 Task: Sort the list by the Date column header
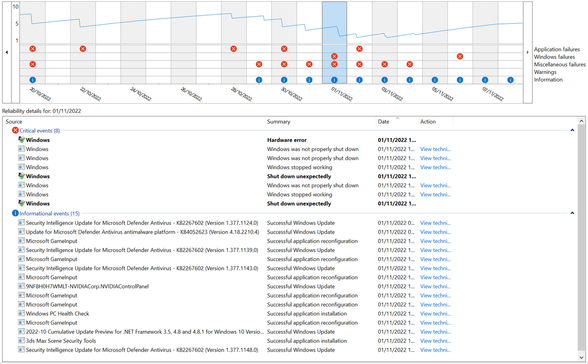coord(397,122)
